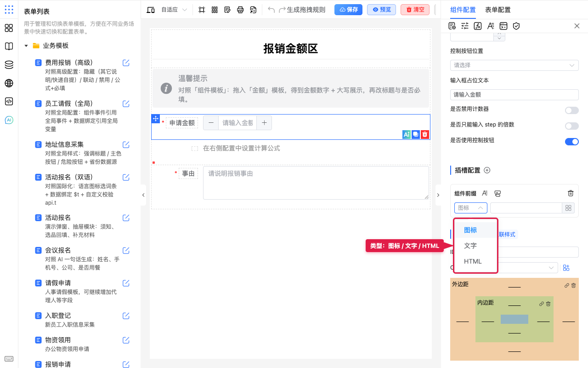Click the 预览 button
Viewport: 588px width, 368px height.
[381, 10]
